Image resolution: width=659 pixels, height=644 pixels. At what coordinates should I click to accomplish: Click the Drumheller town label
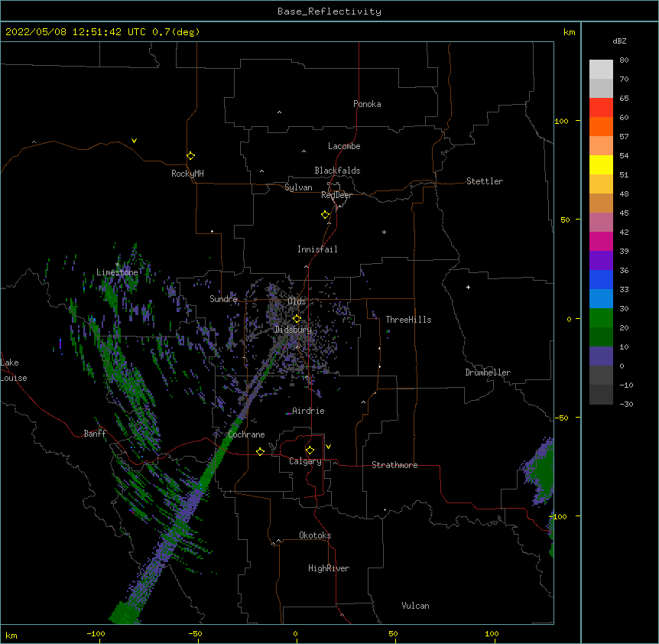(488, 372)
